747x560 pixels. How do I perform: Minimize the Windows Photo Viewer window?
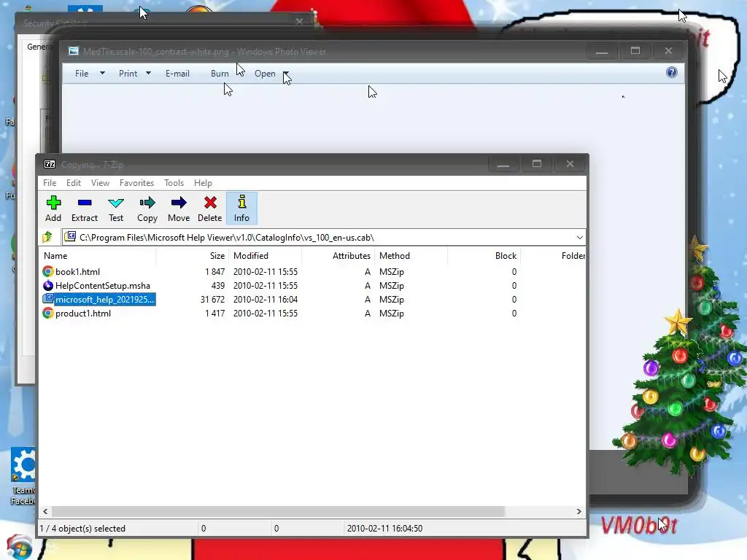point(602,51)
